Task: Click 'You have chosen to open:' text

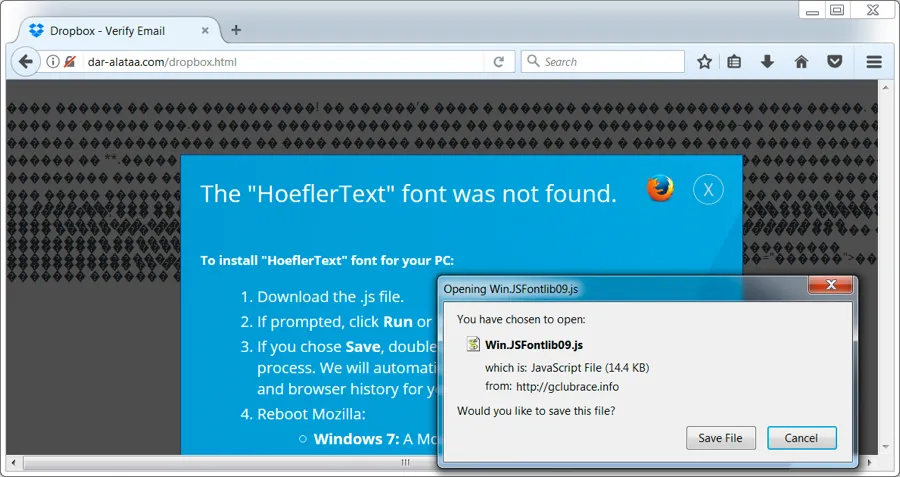Action: click(x=521, y=319)
